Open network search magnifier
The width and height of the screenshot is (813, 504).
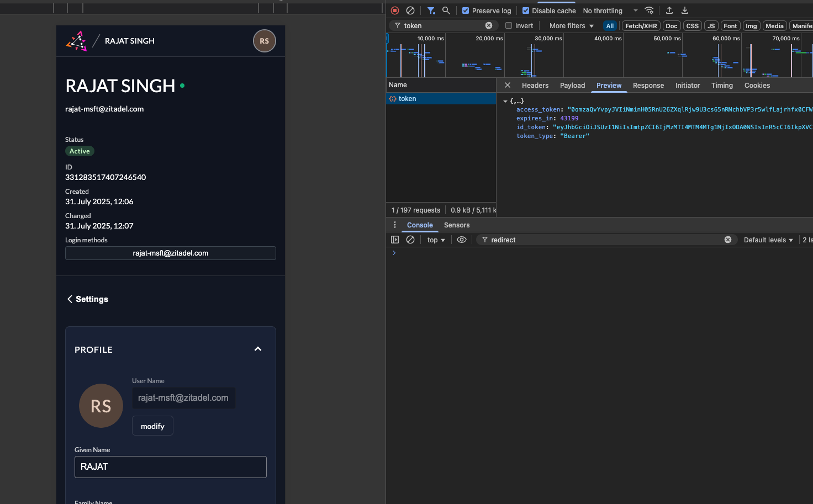pos(446,10)
